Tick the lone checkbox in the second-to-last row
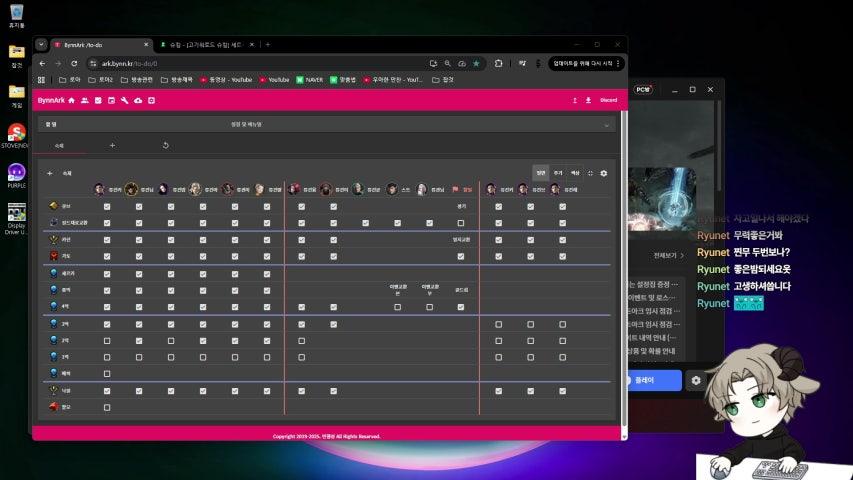Image resolution: width=853 pixels, height=480 pixels. click(107, 374)
